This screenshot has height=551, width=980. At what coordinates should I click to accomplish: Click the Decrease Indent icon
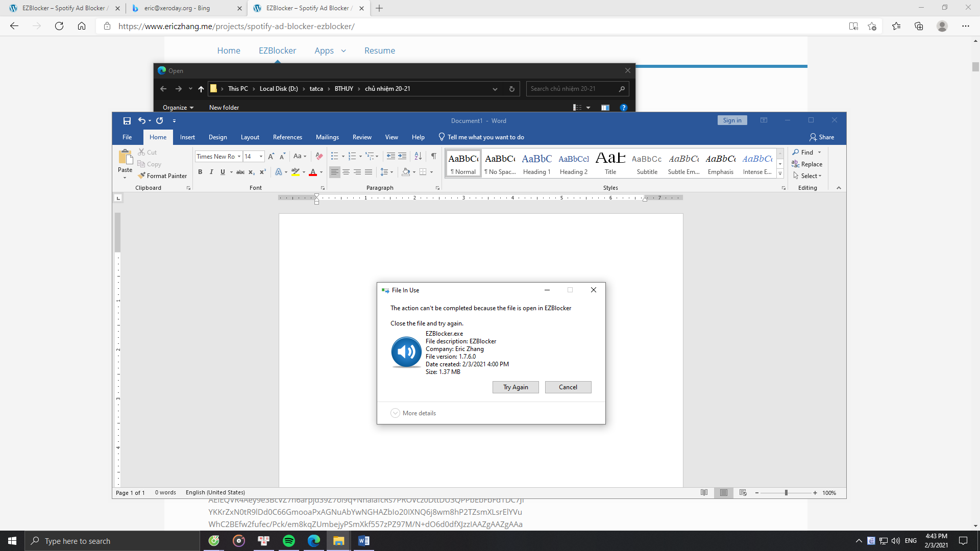click(391, 156)
